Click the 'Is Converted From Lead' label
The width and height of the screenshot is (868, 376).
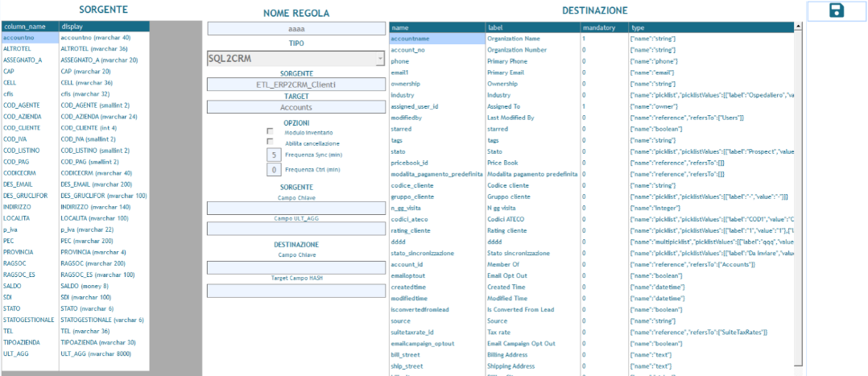[x=532, y=309]
